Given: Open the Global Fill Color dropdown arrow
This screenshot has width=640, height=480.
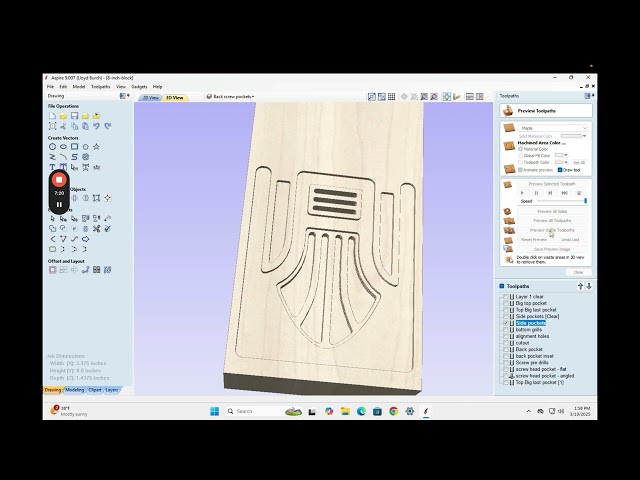Looking at the screenshot, I should 566,155.
